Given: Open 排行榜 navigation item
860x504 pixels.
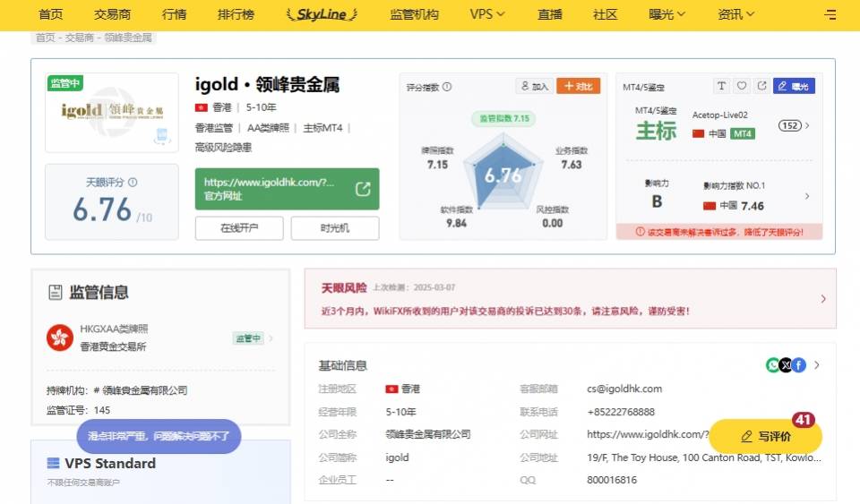Looking at the screenshot, I should 236,14.
